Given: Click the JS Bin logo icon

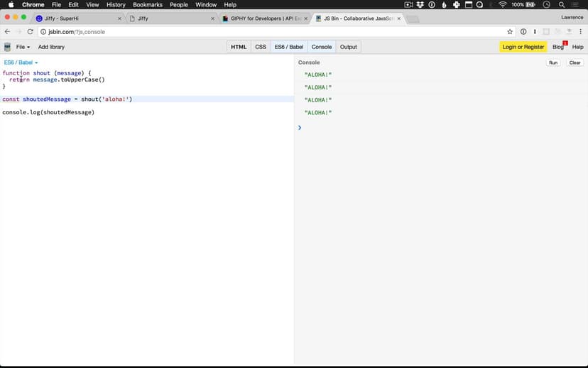Looking at the screenshot, I should [x=7, y=47].
